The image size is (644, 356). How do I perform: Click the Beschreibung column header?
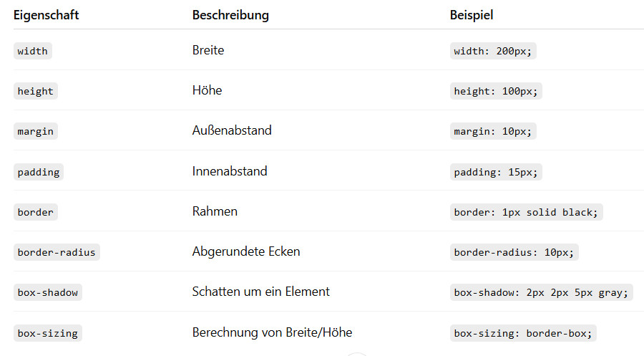point(230,14)
